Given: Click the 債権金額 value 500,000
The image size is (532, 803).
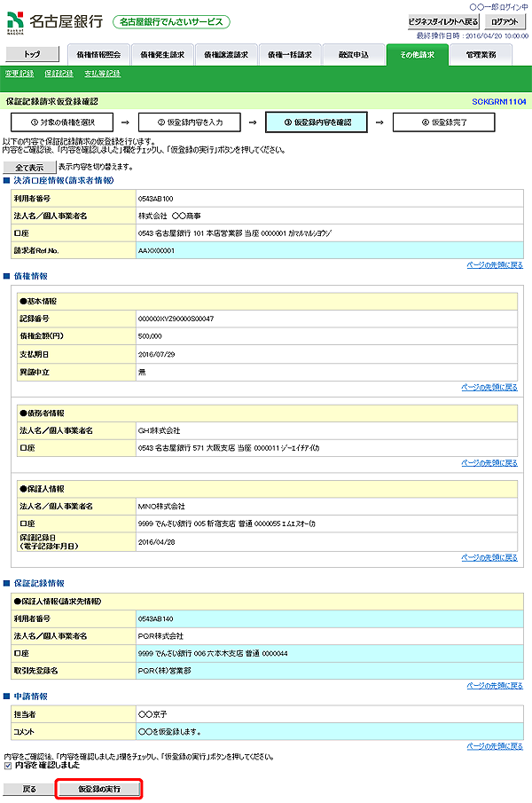Looking at the screenshot, I should (x=150, y=336).
